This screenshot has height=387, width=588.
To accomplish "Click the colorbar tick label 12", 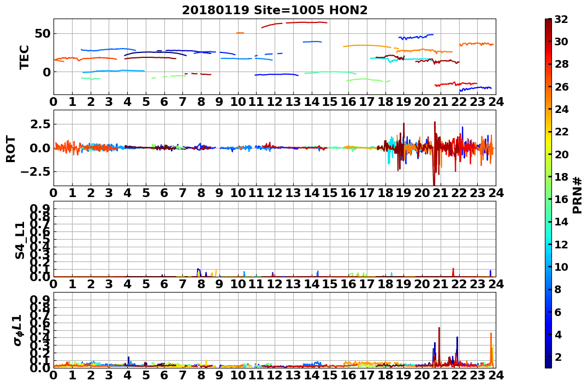I will point(561,244).
